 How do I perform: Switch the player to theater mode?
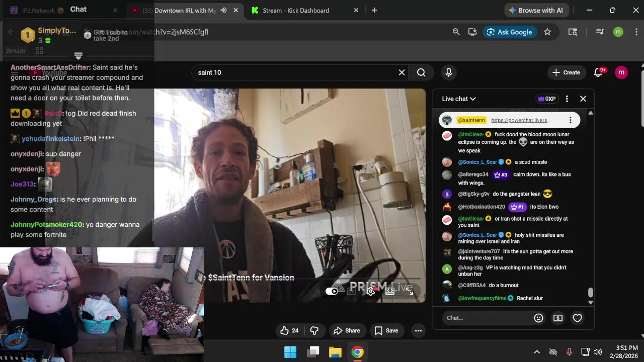[390, 291]
